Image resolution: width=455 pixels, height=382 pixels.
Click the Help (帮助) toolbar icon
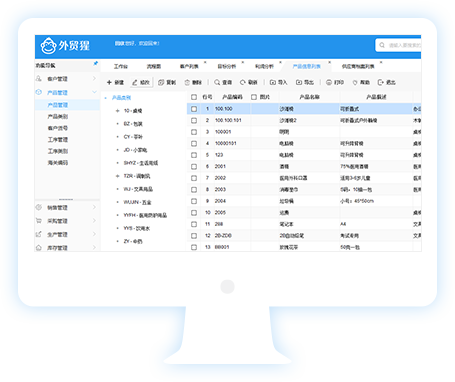pyautogui.click(x=355, y=82)
